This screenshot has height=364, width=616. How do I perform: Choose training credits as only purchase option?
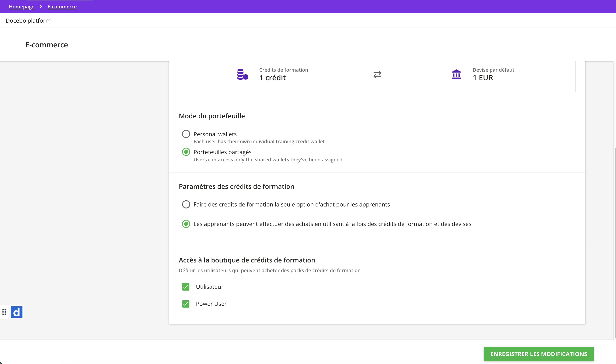coord(186,204)
